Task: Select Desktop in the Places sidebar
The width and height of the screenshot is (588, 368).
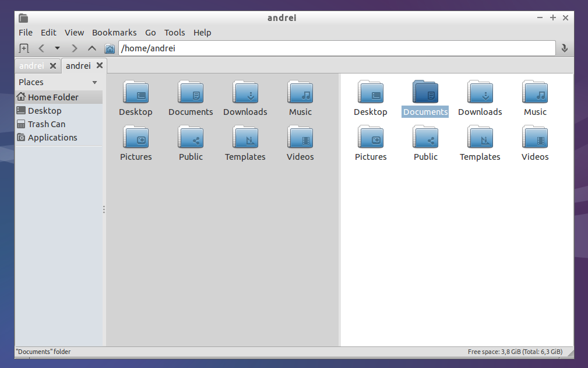Action: [x=59, y=111]
